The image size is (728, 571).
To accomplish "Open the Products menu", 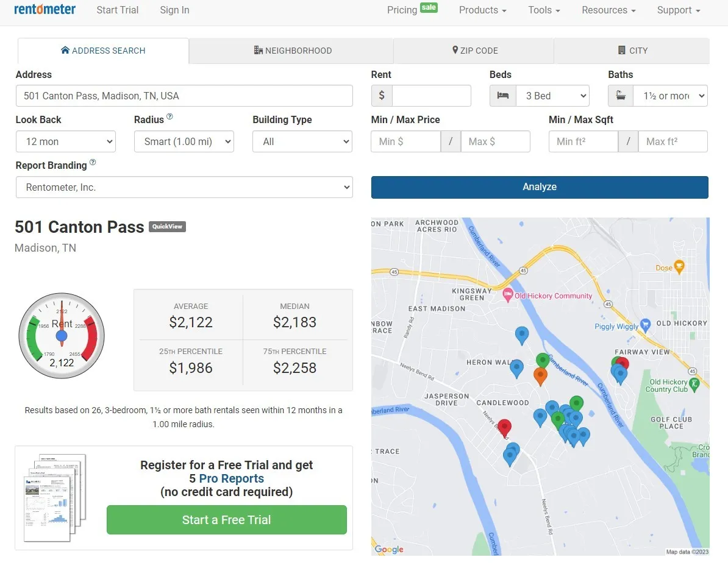I will pos(482,10).
